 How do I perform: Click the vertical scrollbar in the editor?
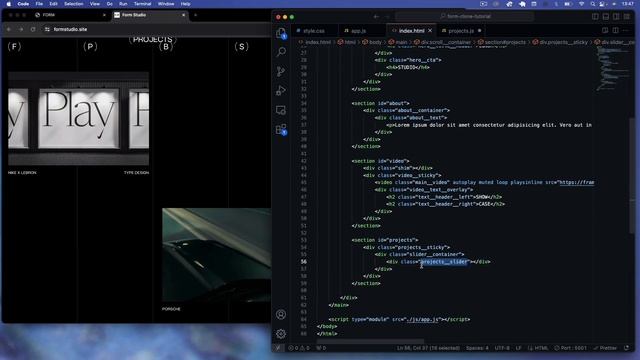coord(632,175)
